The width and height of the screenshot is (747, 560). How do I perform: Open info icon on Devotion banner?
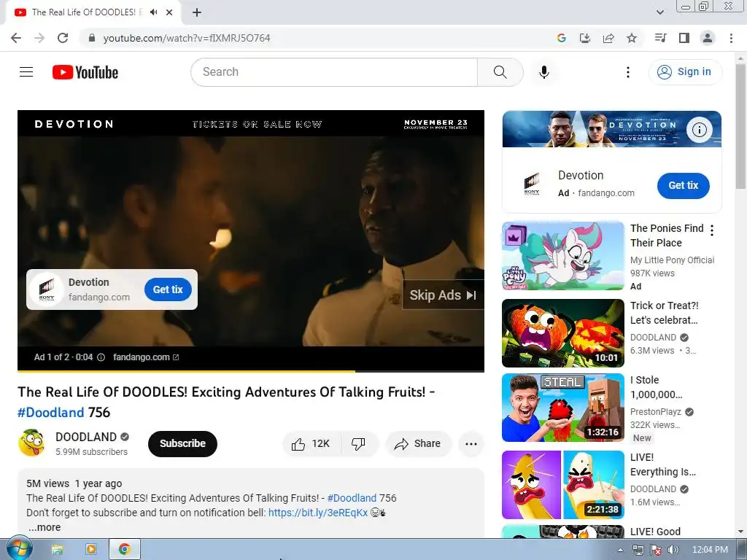pos(699,130)
